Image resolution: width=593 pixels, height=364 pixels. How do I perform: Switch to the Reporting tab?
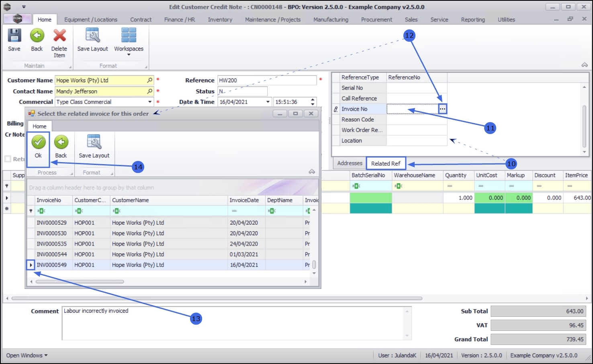(x=473, y=20)
